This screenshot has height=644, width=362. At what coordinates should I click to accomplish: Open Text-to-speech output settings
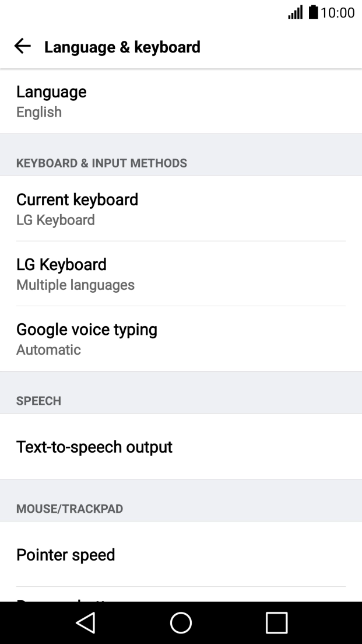pyautogui.click(x=94, y=447)
